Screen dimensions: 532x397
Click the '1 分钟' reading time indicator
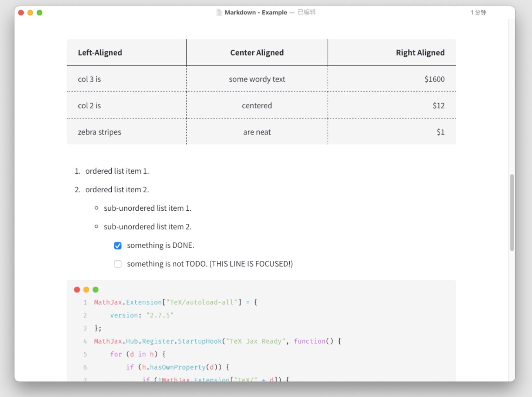(478, 13)
